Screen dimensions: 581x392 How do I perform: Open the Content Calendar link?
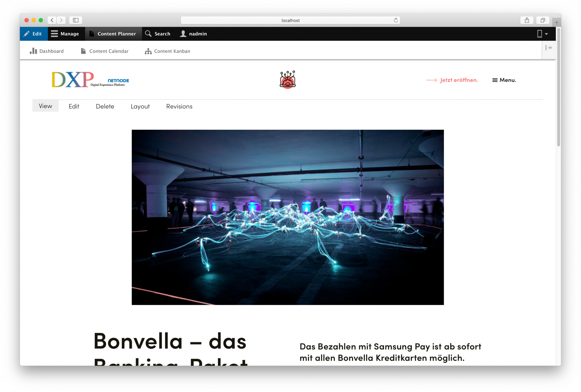coord(105,51)
